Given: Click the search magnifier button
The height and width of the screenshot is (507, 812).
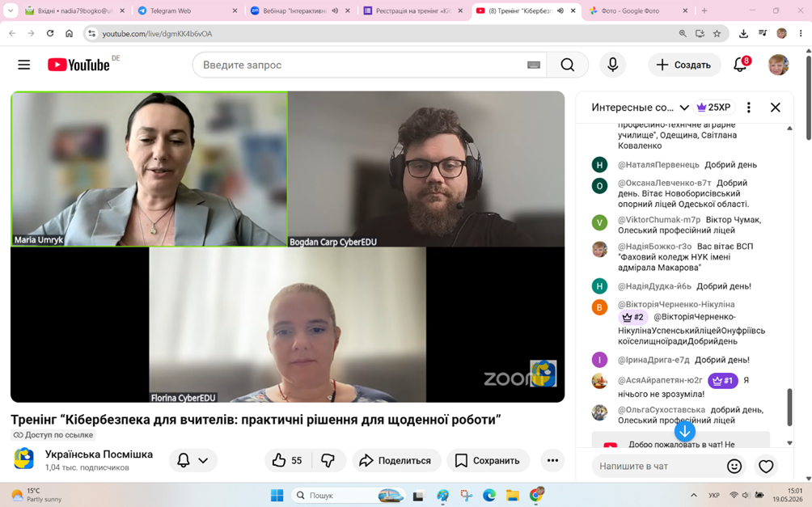Looking at the screenshot, I should point(568,65).
